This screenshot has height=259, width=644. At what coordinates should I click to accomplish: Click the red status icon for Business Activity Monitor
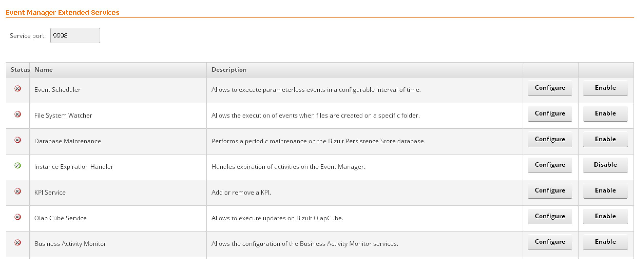click(x=17, y=243)
